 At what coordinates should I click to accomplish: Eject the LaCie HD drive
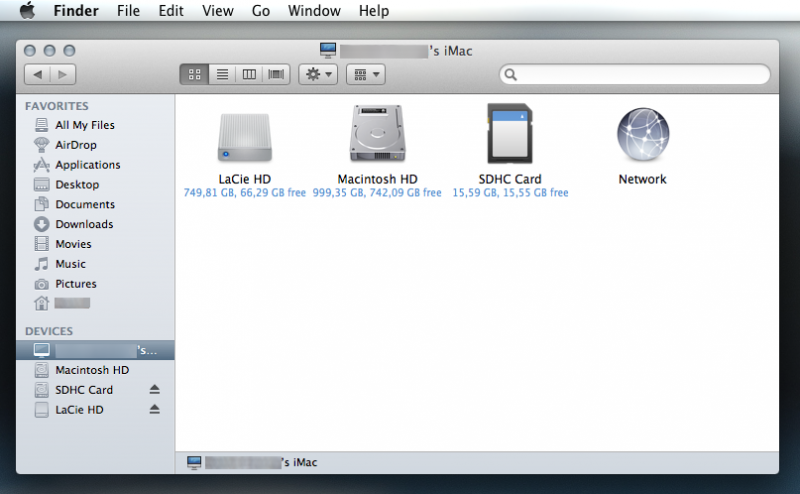[x=155, y=410]
